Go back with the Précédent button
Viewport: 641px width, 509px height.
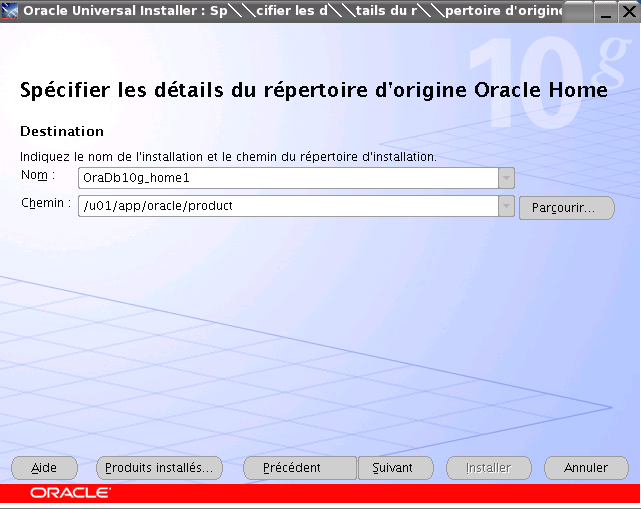tap(300, 468)
